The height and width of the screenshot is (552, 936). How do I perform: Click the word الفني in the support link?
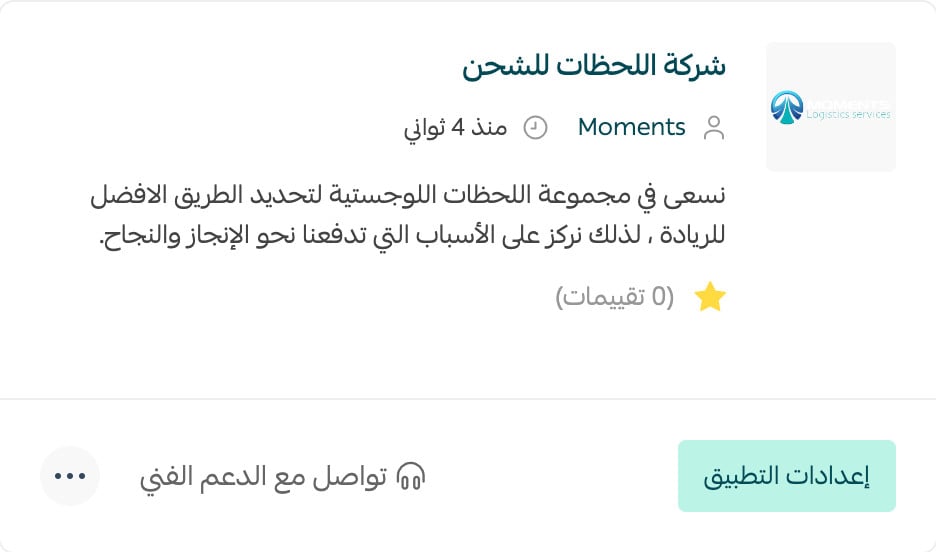(158, 477)
